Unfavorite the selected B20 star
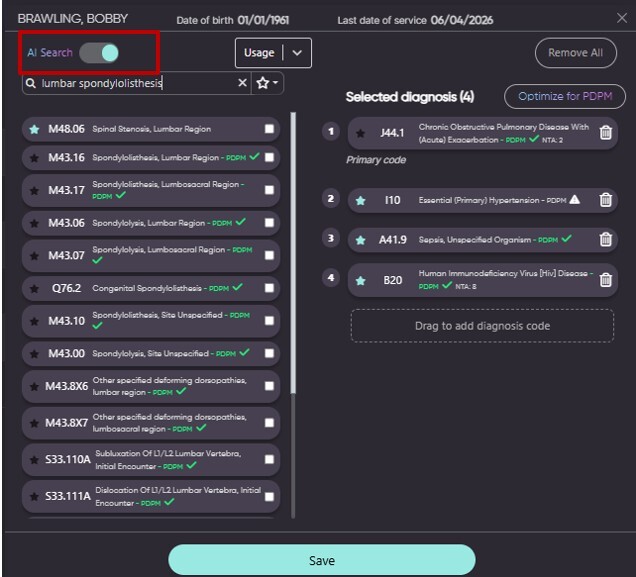636x577 pixels. [360, 280]
